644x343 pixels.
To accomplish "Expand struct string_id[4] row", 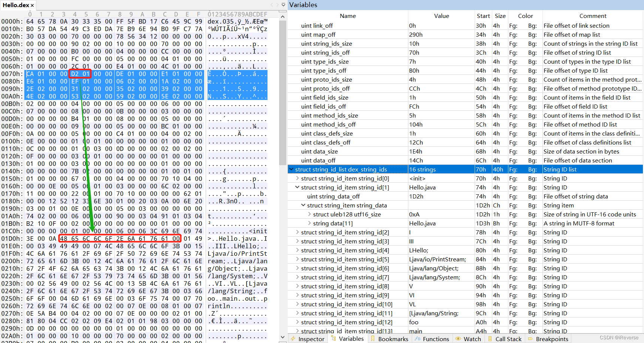I will 297,250.
